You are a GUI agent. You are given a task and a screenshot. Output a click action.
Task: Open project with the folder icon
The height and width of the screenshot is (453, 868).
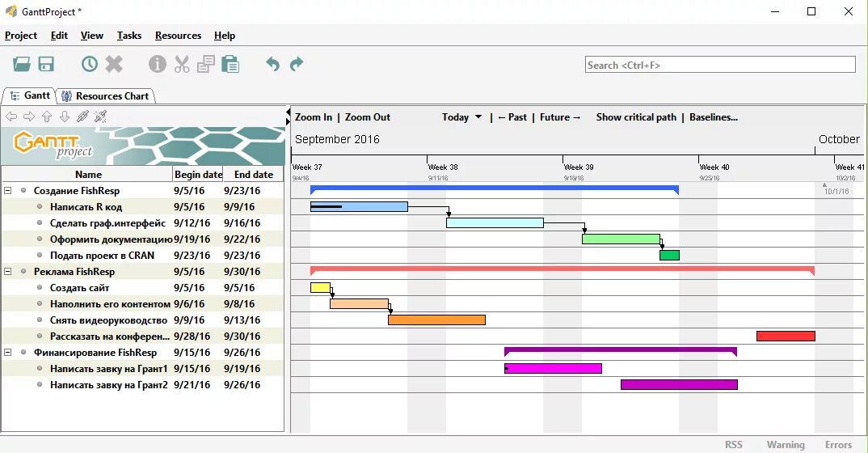pyautogui.click(x=22, y=64)
